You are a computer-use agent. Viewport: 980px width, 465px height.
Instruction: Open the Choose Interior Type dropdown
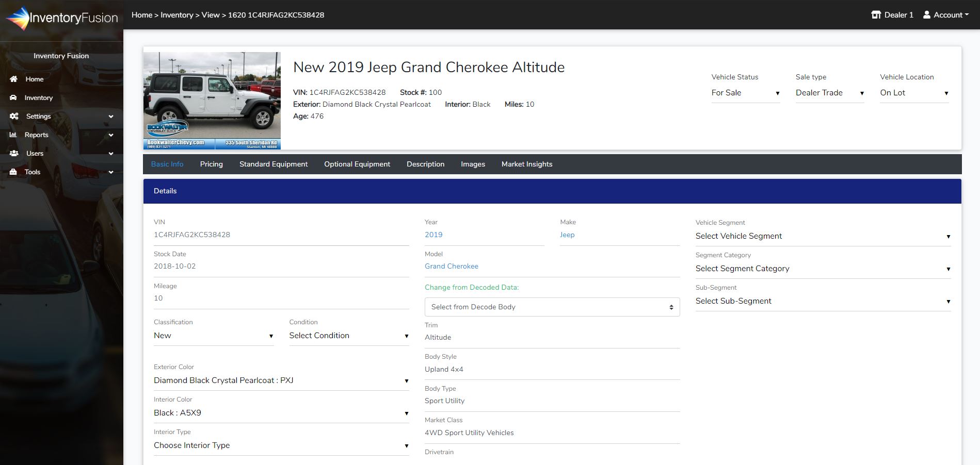pyautogui.click(x=281, y=445)
